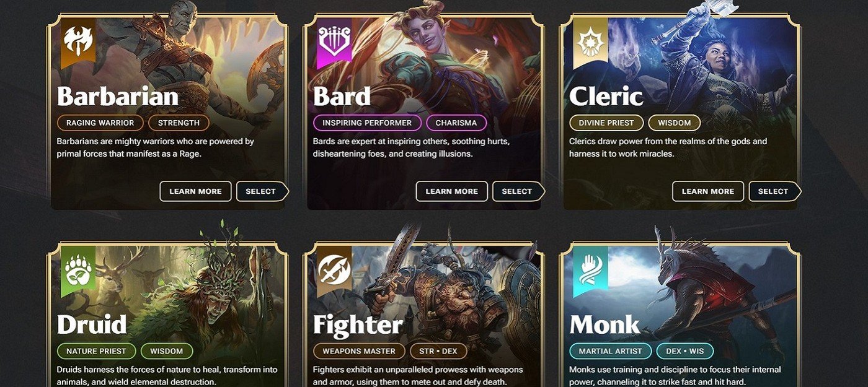Open Learn More for Barbarian
Viewport: 868px width, 387px height.
pyautogui.click(x=195, y=191)
